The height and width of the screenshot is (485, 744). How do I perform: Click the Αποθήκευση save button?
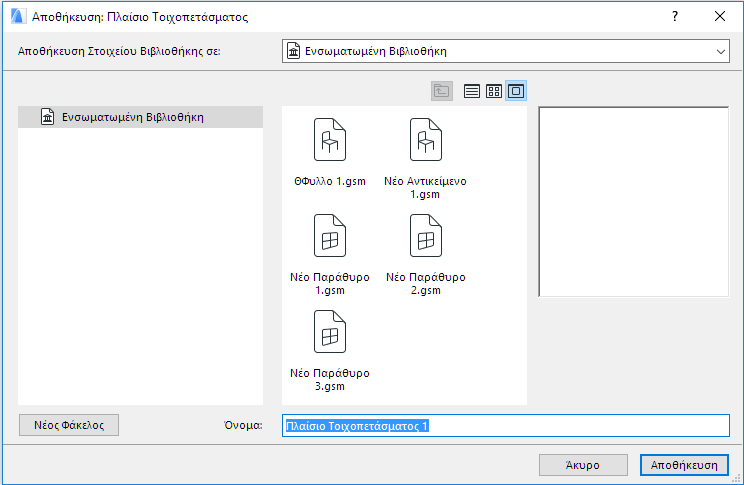(684, 465)
